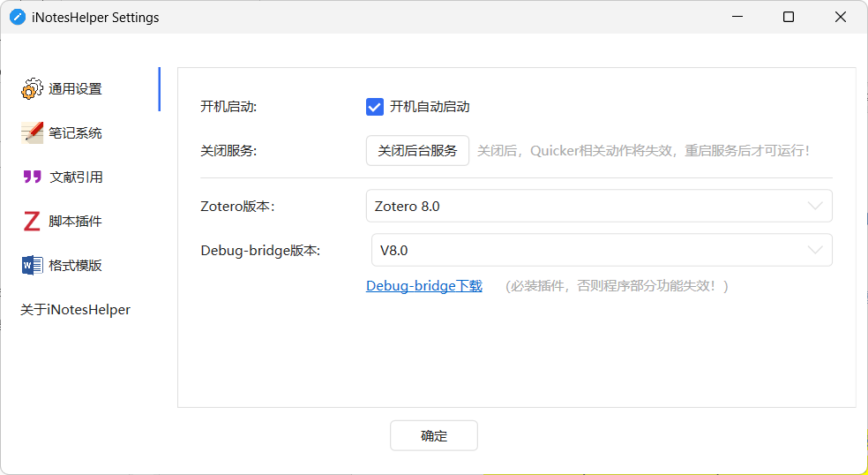Image resolution: width=868 pixels, height=475 pixels.
Task: Click the Quicker warning hint text
Action: pyautogui.click(x=644, y=151)
